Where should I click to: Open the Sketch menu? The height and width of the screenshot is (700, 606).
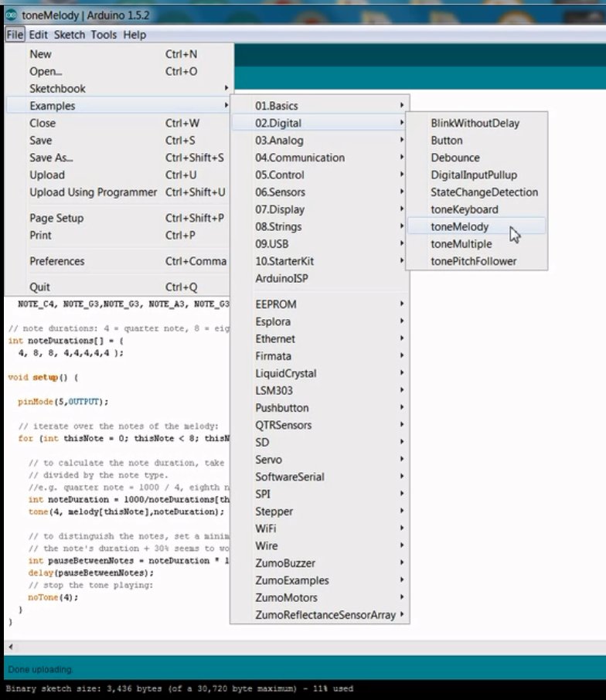[x=70, y=35]
